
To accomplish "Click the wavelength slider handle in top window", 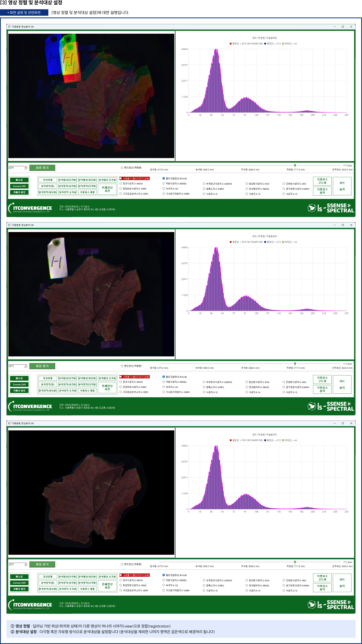I will [x=295, y=165].
